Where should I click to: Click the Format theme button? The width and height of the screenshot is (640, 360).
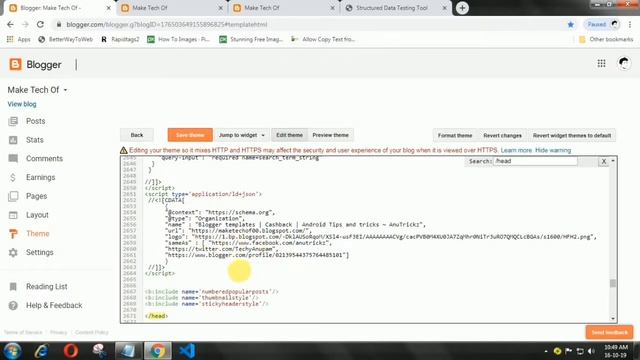click(455, 136)
